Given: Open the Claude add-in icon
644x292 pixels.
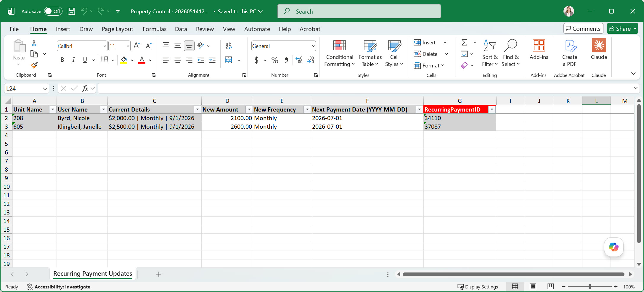Looking at the screenshot, I should [599, 46].
